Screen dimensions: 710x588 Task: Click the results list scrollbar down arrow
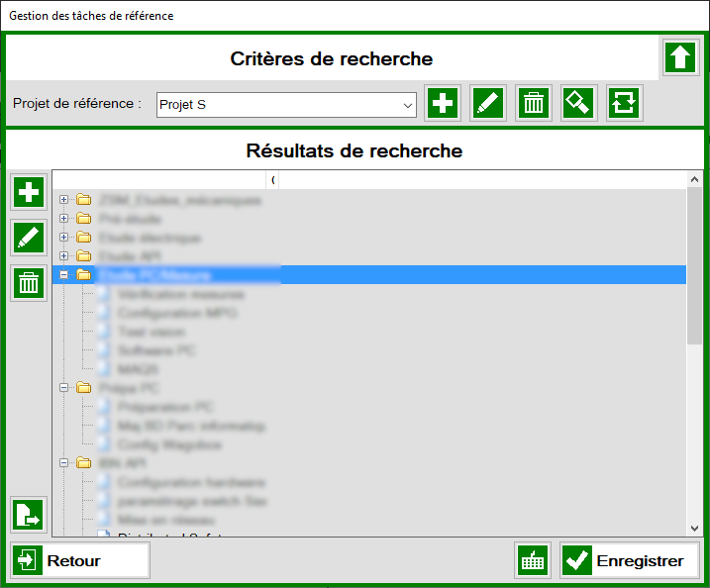[694, 529]
